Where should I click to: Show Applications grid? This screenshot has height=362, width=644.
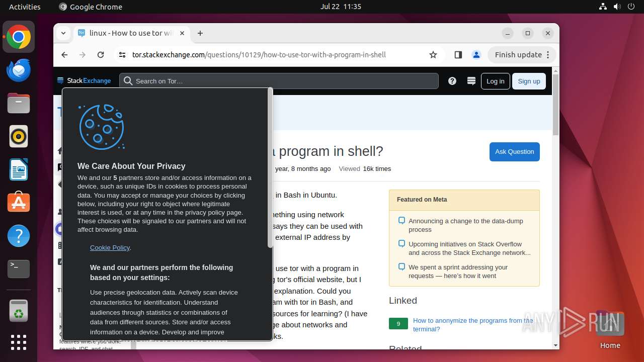19,342
